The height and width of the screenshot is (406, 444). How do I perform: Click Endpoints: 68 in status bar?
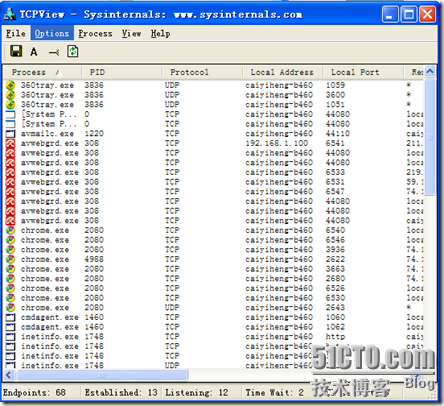[x=34, y=393]
